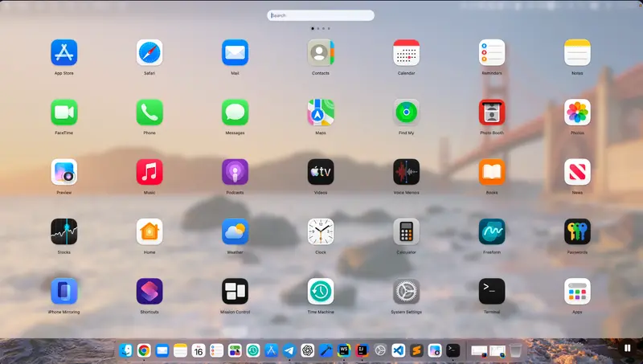Launch Voice Memos
Viewport: 643px width, 364px height.
(406, 172)
